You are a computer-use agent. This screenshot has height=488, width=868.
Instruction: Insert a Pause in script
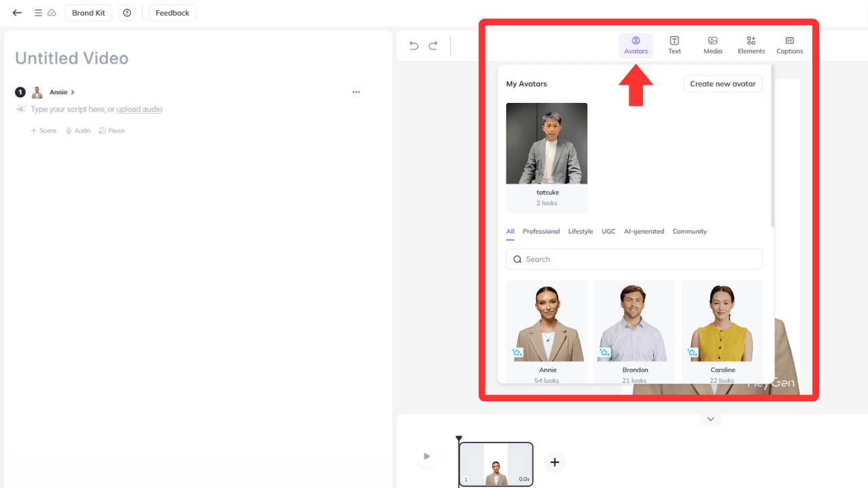tap(112, 131)
